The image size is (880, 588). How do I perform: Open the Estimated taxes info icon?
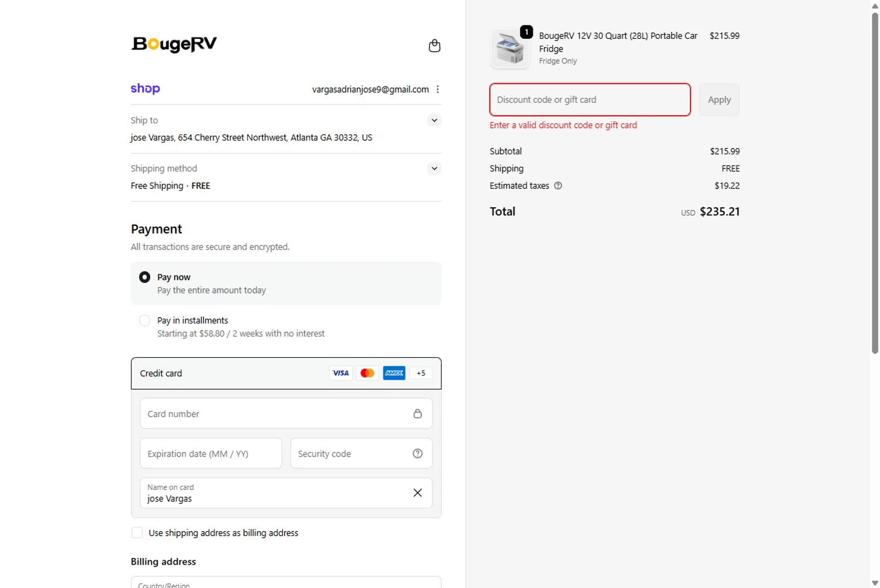pyautogui.click(x=558, y=185)
